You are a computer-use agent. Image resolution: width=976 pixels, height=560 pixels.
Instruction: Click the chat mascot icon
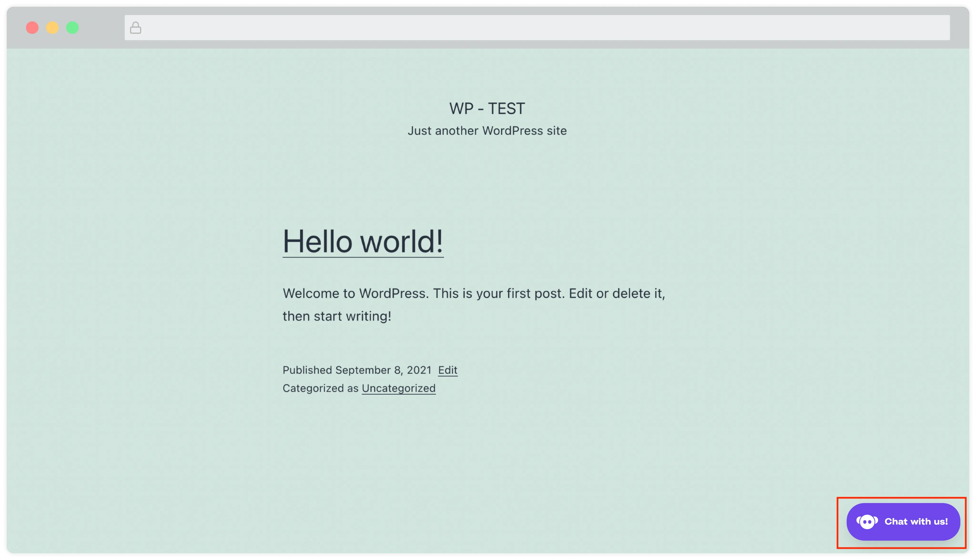pos(867,522)
